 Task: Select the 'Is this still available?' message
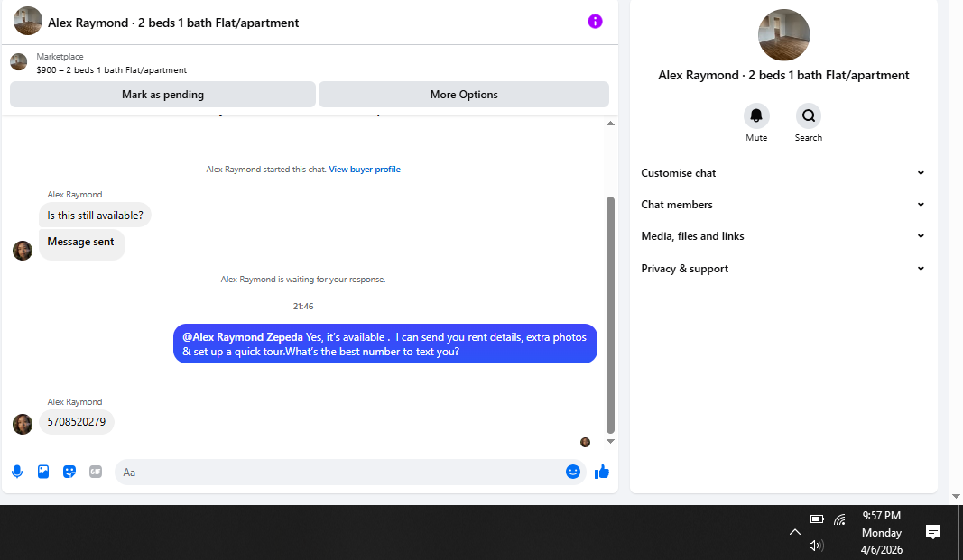tap(95, 216)
